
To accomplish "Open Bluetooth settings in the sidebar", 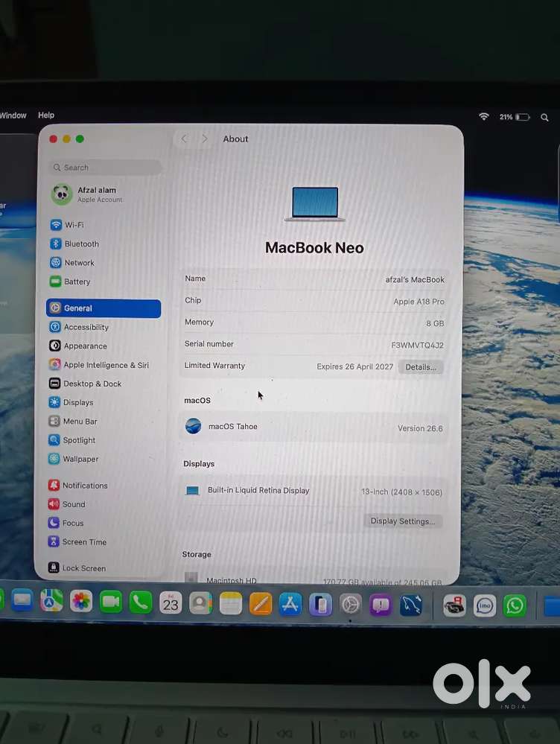I will point(74,244).
